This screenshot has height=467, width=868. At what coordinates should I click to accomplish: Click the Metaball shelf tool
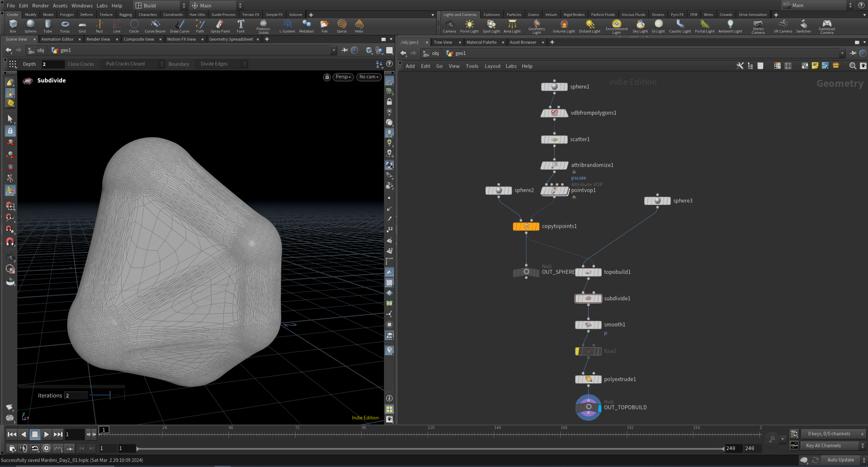(x=306, y=26)
